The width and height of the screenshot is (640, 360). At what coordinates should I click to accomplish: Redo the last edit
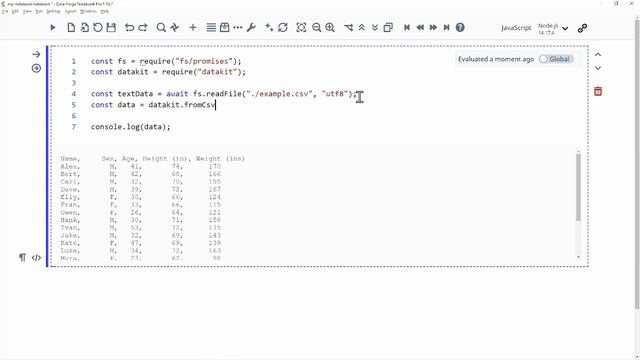pos(143,27)
